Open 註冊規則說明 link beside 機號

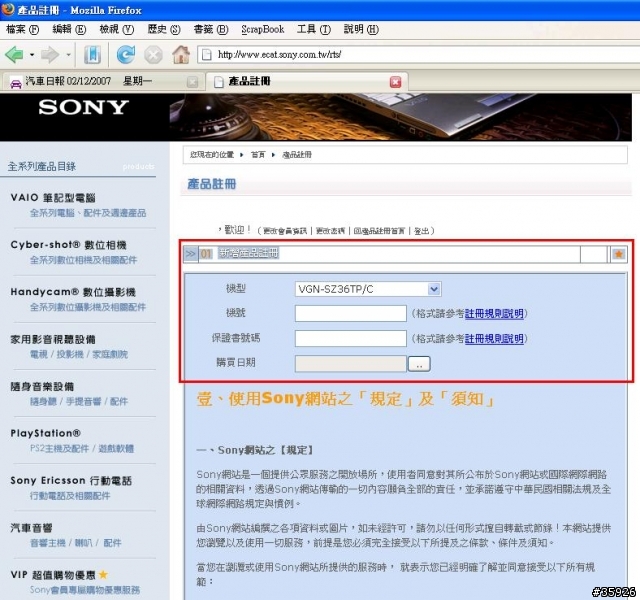494,313
